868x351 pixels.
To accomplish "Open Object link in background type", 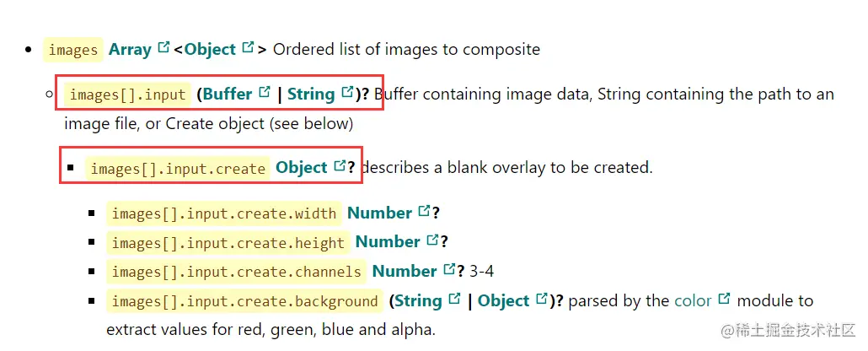I will click(504, 301).
